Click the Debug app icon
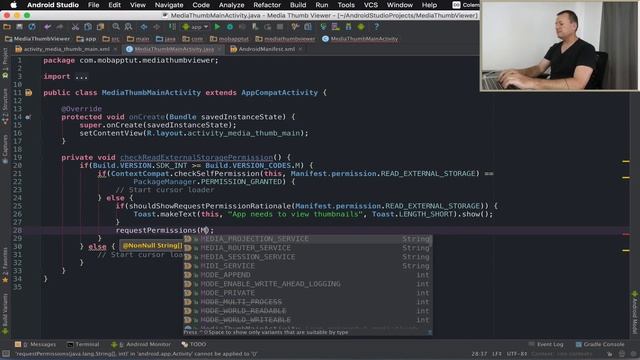Screen dimensions: 640x360 coord(230,27)
